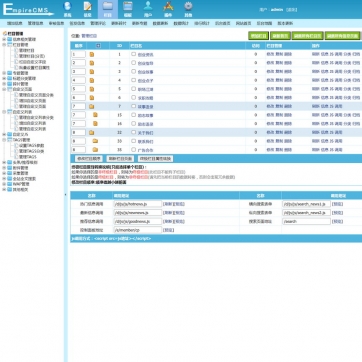Open the 用户 (User) person icon
The width and height of the screenshot is (362, 362).
click(x=148, y=9)
